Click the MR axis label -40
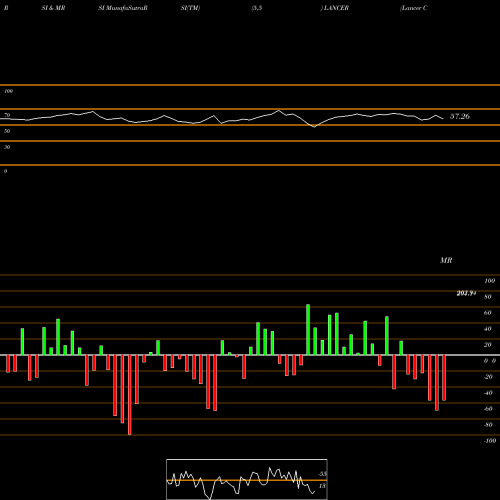The image size is (500, 500). tap(488, 393)
